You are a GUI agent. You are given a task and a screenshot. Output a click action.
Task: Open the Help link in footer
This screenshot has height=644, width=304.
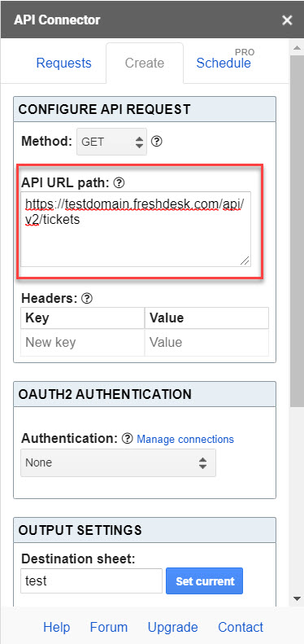click(x=57, y=627)
